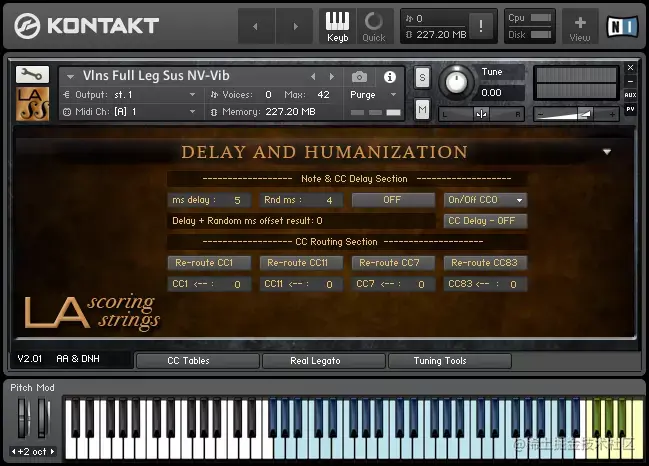Screen dimensions: 649x466
Task: Increase volume with the plus button
Action: point(612,114)
